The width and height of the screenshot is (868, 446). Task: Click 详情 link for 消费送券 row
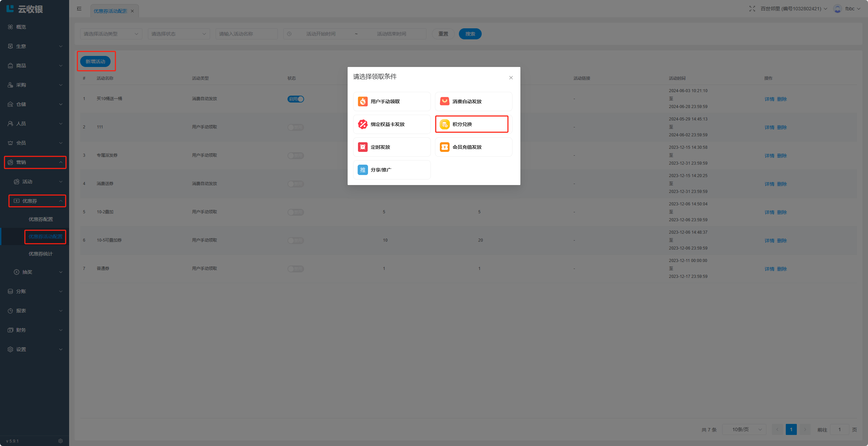769,184
